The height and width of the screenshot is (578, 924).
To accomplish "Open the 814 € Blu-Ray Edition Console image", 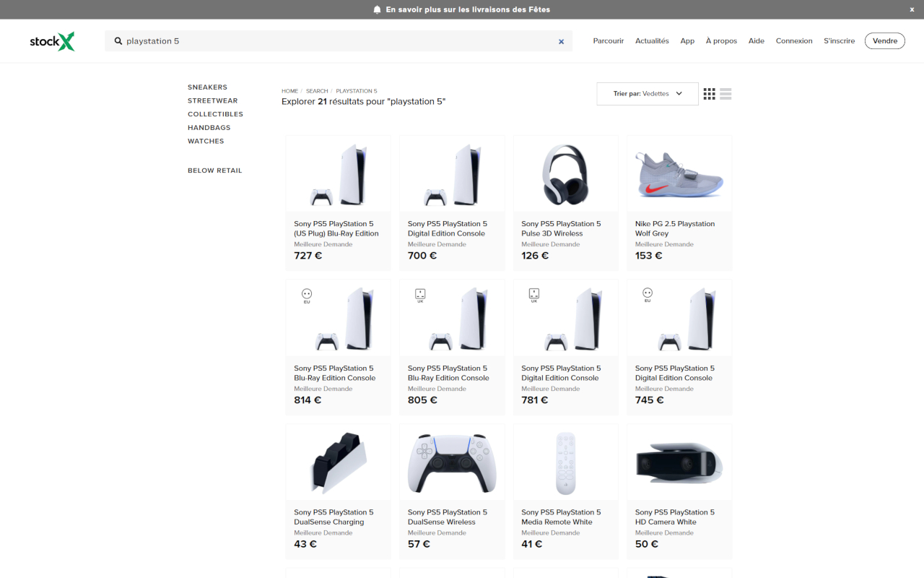I will coord(339,318).
